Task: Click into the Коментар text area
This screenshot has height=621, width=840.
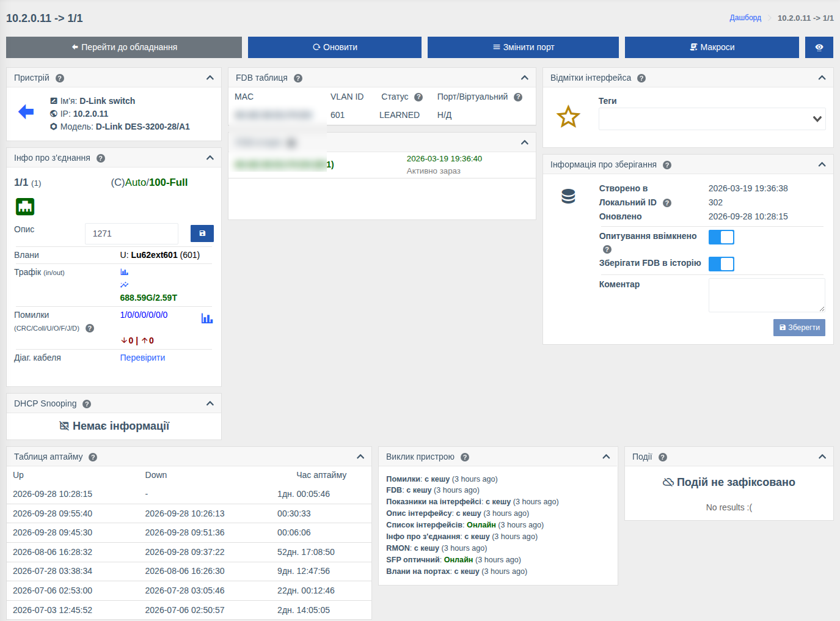Action: click(x=767, y=295)
